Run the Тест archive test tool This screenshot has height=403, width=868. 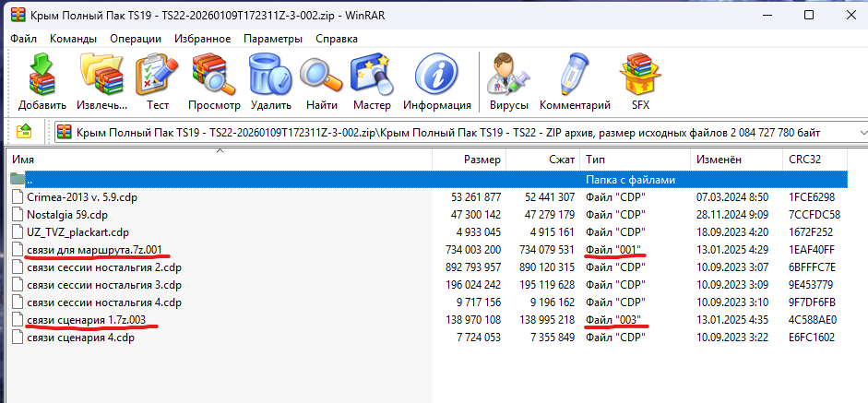[157, 83]
